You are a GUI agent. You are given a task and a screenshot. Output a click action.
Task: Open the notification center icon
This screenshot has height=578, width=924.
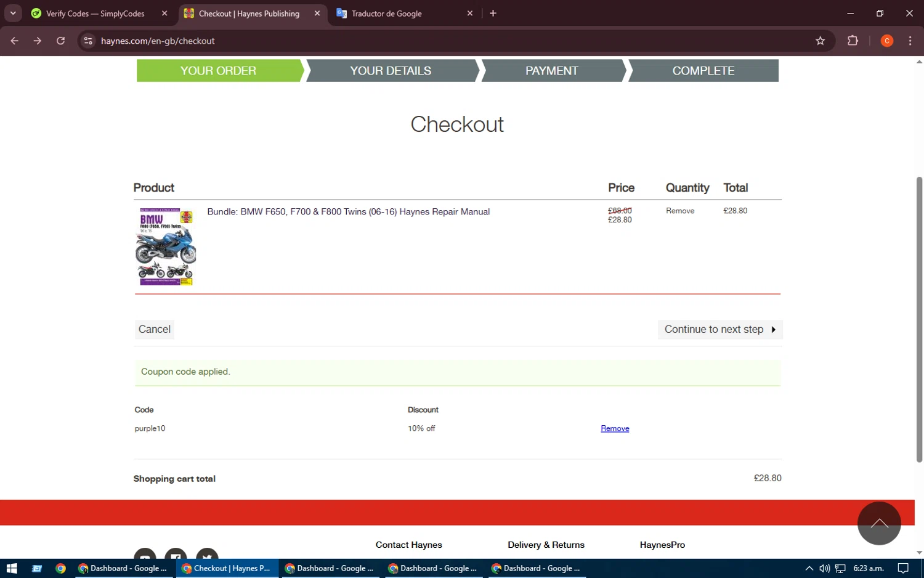(903, 568)
